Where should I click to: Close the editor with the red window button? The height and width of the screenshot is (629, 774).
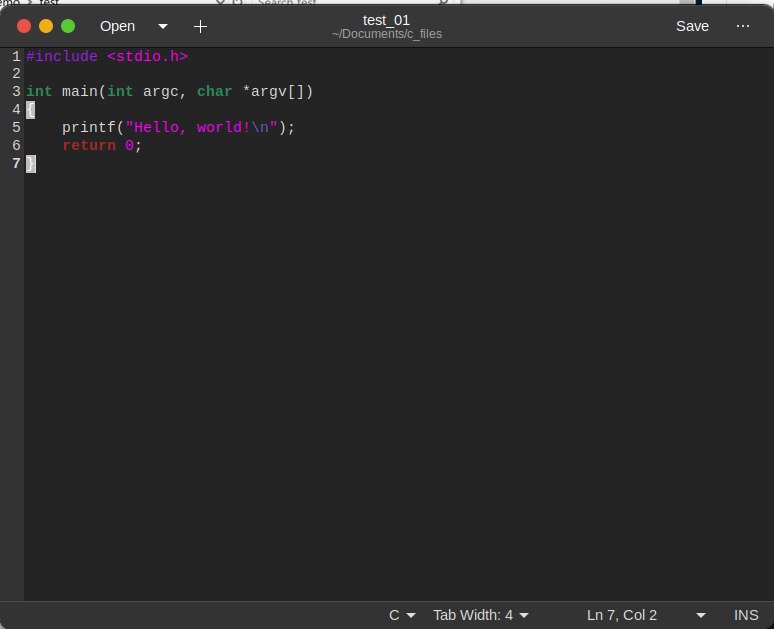24,26
